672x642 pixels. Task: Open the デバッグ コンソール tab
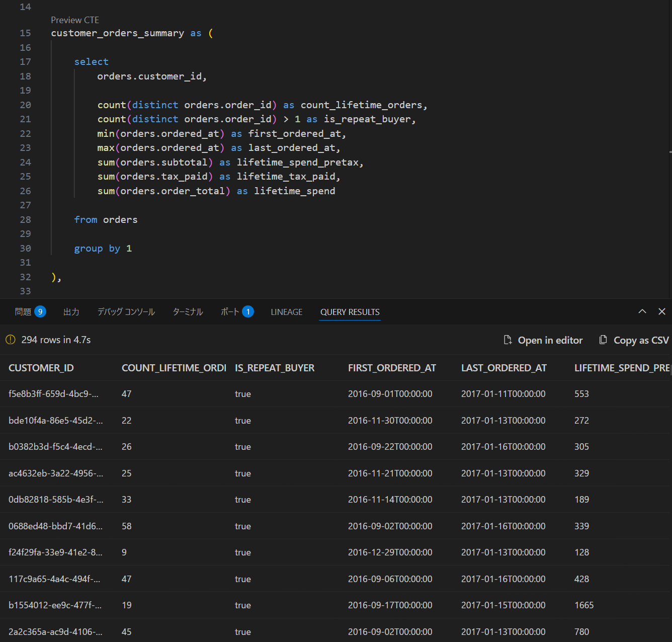click(x=126, y=312)
